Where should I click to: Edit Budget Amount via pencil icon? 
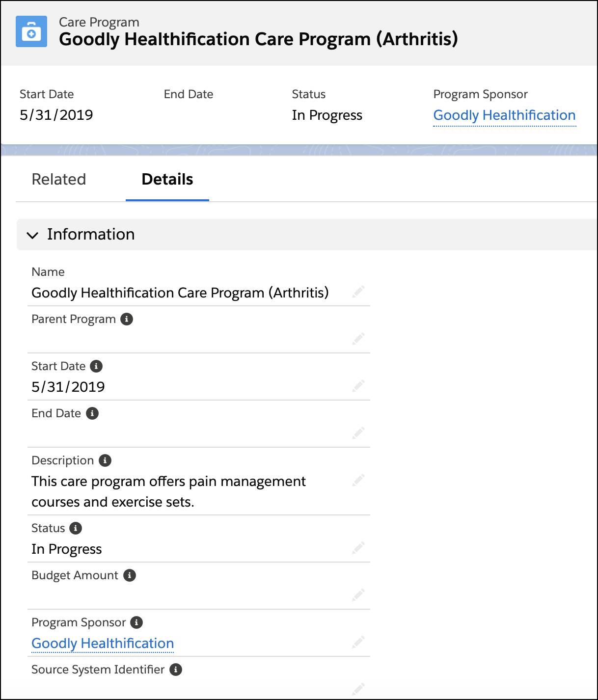(358, 595)
